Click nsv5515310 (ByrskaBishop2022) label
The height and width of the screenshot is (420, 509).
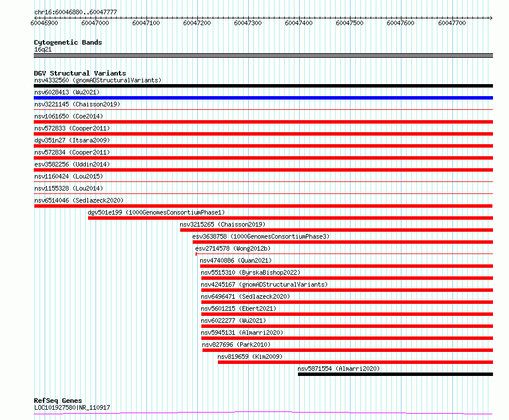point(250,272)
